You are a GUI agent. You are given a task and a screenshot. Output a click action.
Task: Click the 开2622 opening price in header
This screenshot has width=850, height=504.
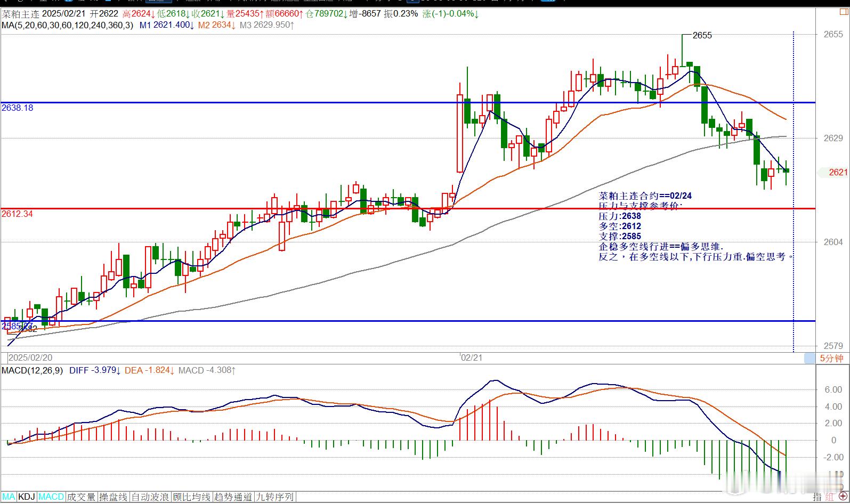[x=104, y=13]
